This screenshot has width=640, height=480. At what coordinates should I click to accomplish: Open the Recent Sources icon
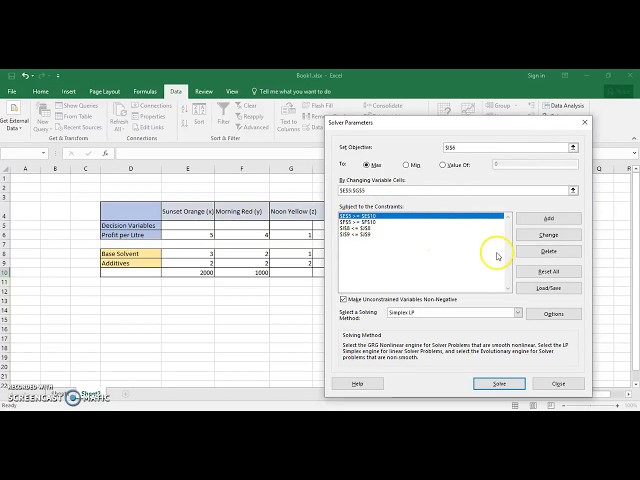pos(59,127)
